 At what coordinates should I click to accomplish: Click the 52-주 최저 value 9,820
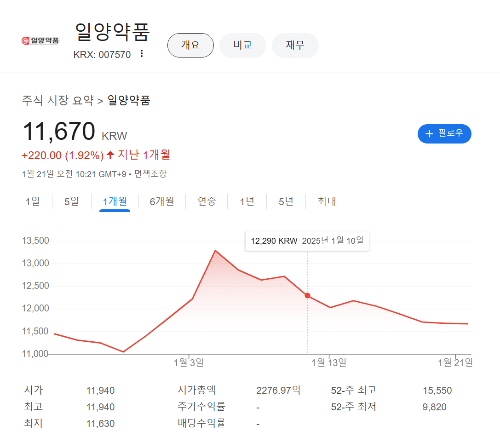[434, 407]
